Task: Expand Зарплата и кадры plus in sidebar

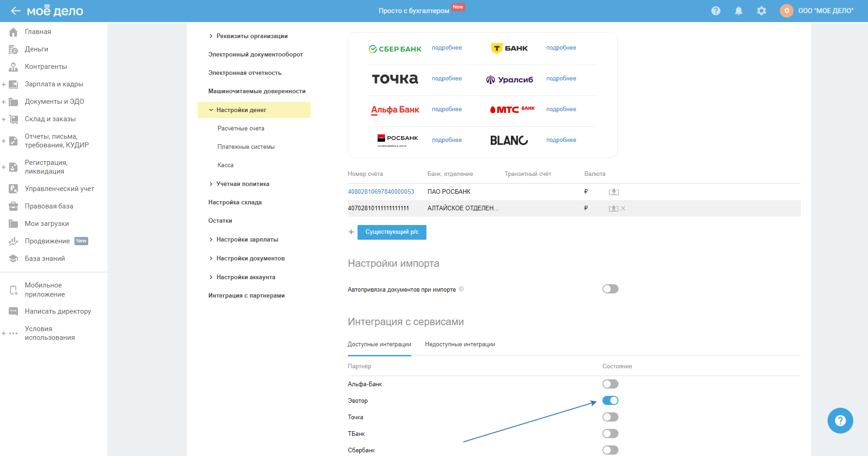Action: [4, 84]
